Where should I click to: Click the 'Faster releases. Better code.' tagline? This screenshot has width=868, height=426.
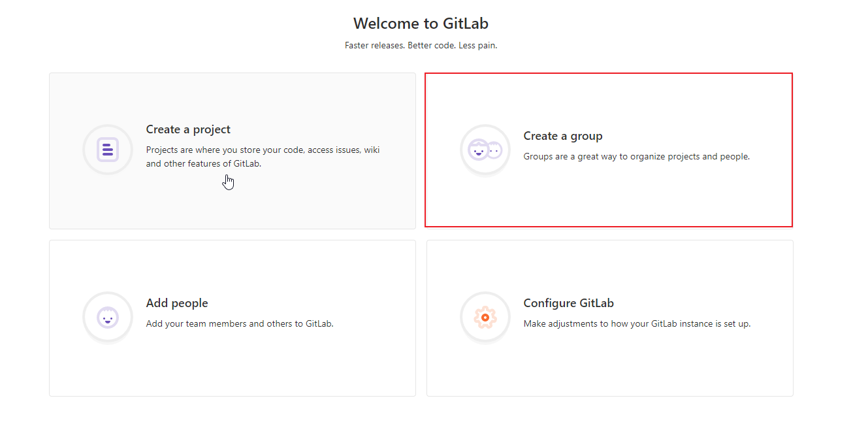tap(421, 46)
